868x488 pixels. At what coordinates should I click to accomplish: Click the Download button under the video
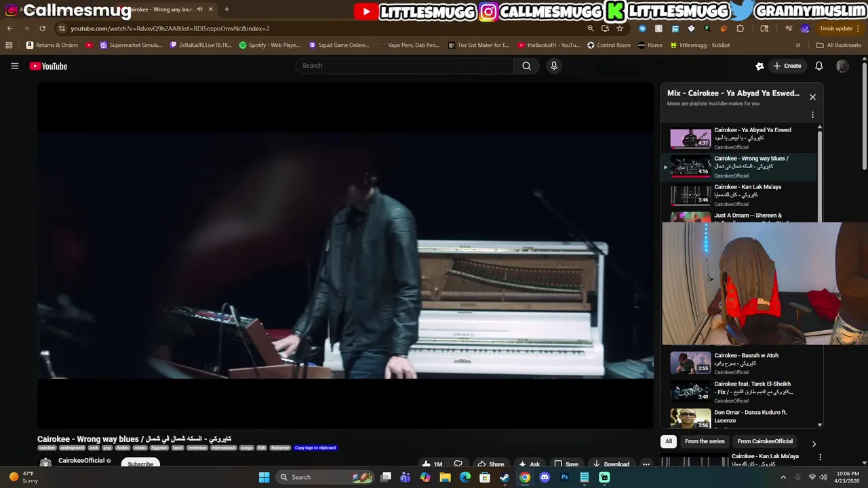(611, 464)
